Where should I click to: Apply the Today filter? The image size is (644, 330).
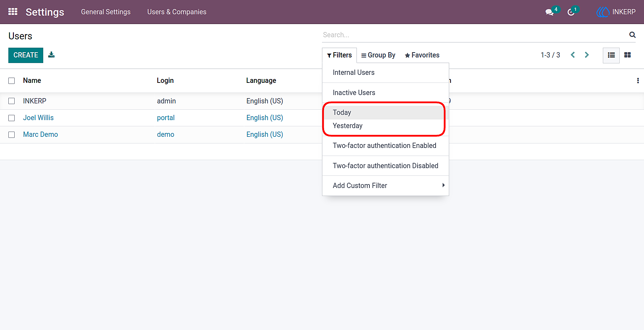click(385, 112)
